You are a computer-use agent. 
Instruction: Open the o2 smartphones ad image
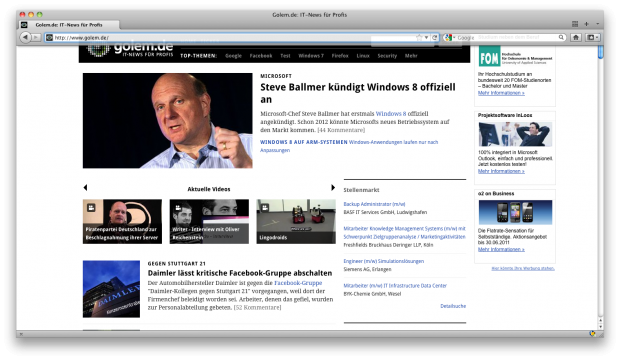pos(515,212)
